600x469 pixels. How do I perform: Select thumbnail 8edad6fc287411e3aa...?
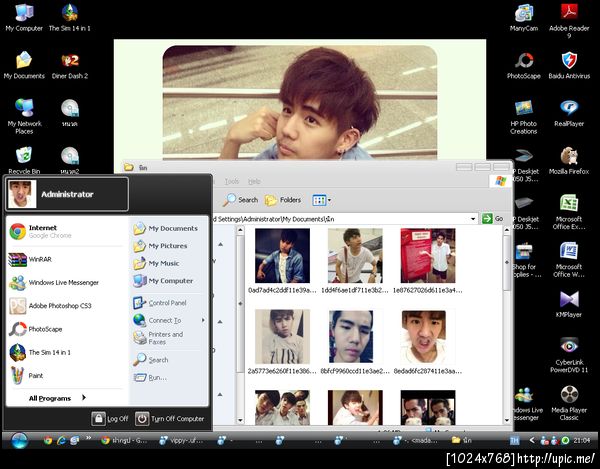coord(428,342)
